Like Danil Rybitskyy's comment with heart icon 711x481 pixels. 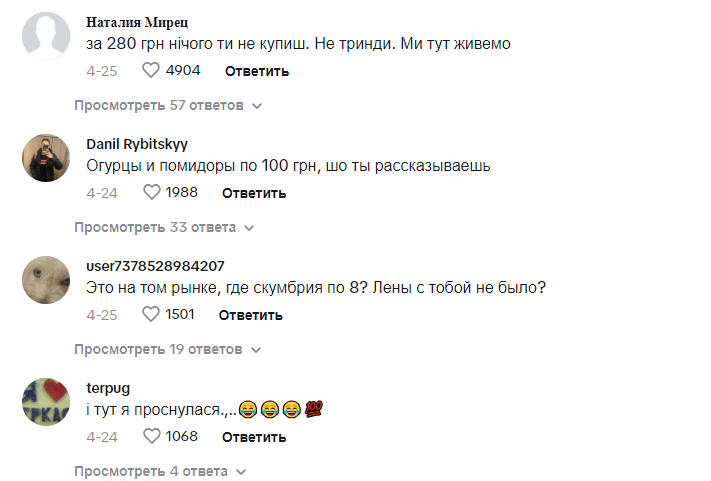point(152,193)
